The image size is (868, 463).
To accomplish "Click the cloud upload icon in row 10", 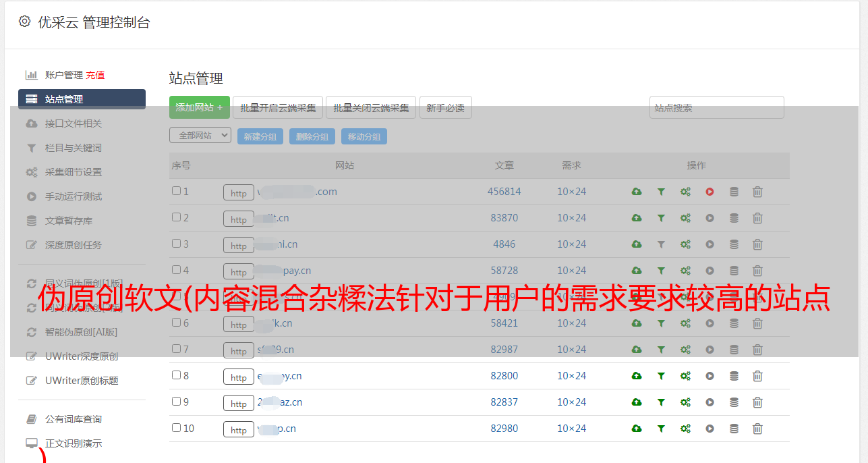I will pos(637,429).
